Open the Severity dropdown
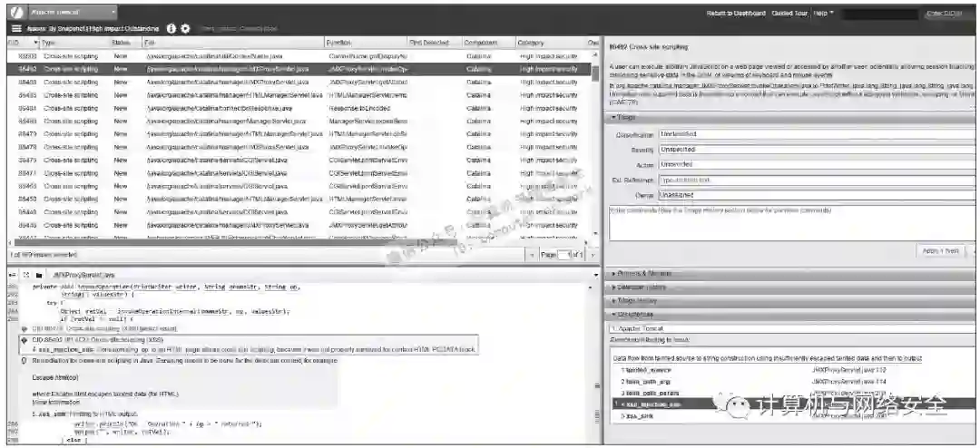The height and width of the screenshot is (448, 980). (x=817, y=150)
